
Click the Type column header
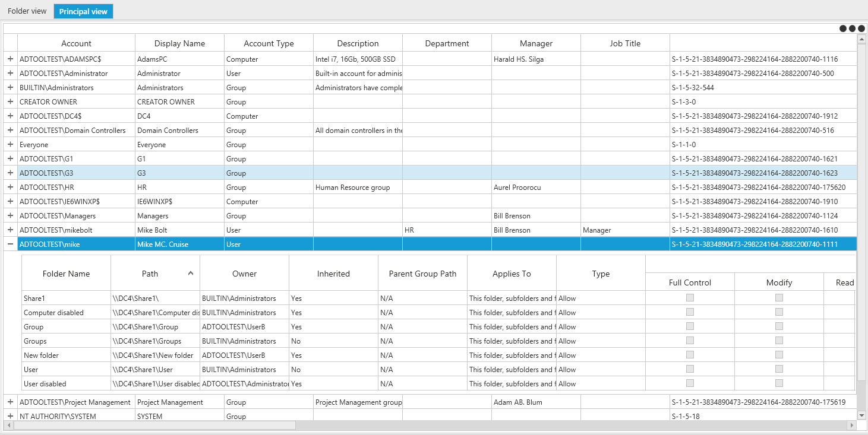click(601, 274)
